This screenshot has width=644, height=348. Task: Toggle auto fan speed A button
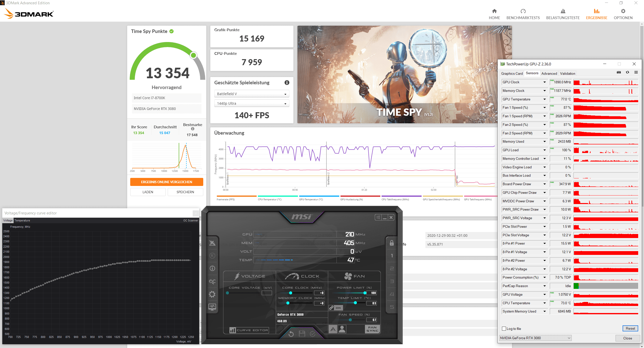[333, 329]
